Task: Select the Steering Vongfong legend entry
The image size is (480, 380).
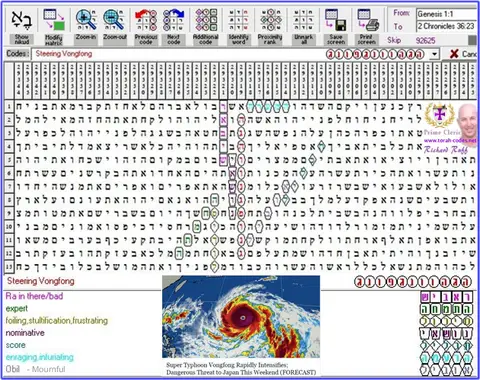Action: pyautogui.click(x=41, y=281)
